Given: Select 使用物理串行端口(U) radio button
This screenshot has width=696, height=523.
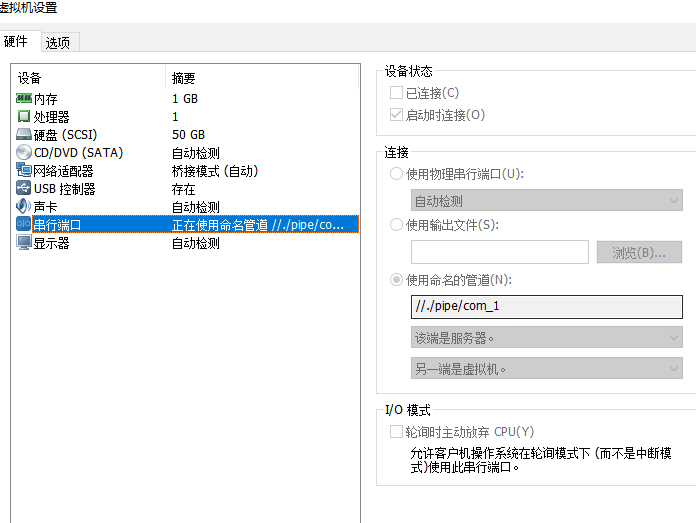Looking at the screenshot, I should pyautogui.click(x=396, y=174).
